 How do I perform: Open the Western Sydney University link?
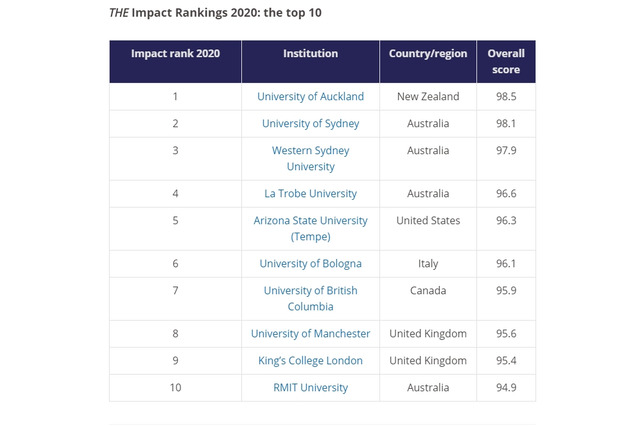point(310,159)
